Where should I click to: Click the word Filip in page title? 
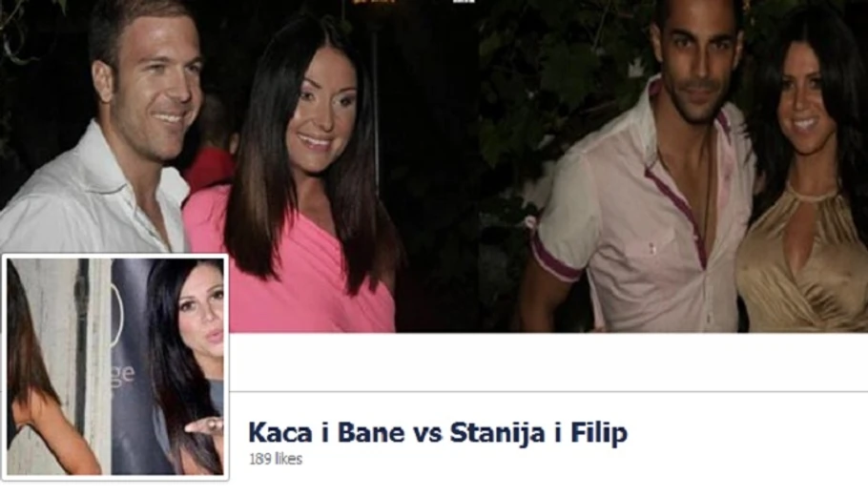(600, 433)
